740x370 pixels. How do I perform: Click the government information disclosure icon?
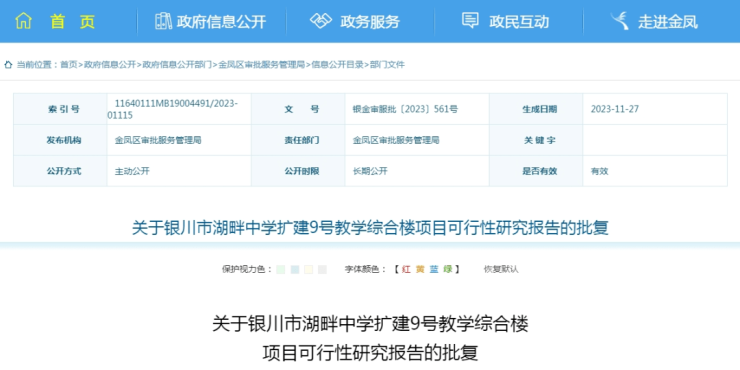[163, 21]
